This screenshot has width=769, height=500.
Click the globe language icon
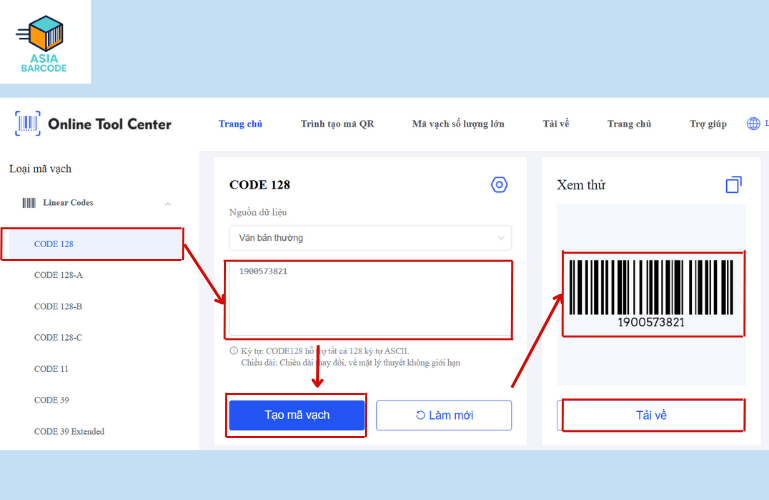tap(753, 124)
